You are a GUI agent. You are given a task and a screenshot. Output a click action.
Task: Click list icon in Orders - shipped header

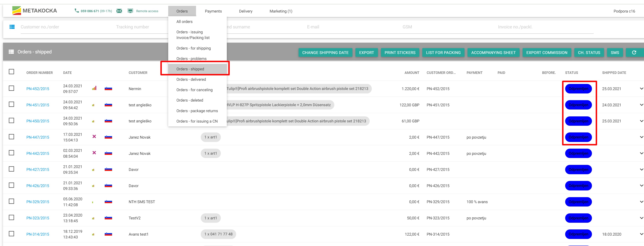11,52
